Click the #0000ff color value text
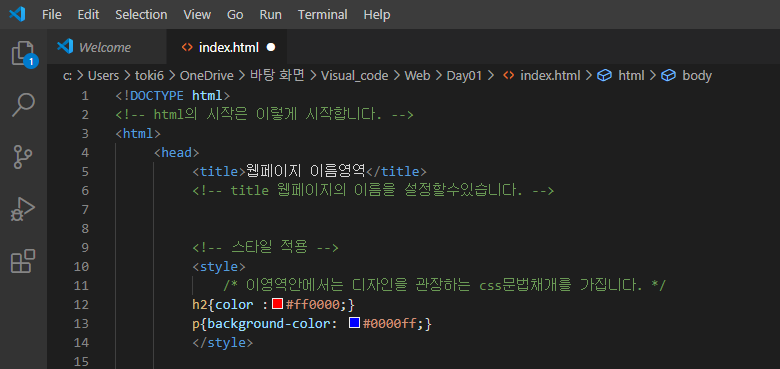Image resolution: width=780 pixels, height=369 pixels. [390, 323]
